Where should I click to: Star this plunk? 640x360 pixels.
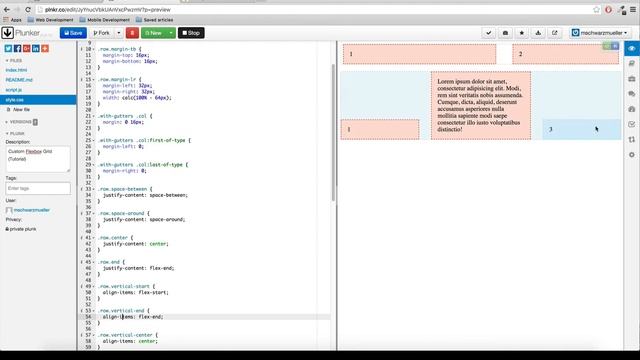pos(522,33)
